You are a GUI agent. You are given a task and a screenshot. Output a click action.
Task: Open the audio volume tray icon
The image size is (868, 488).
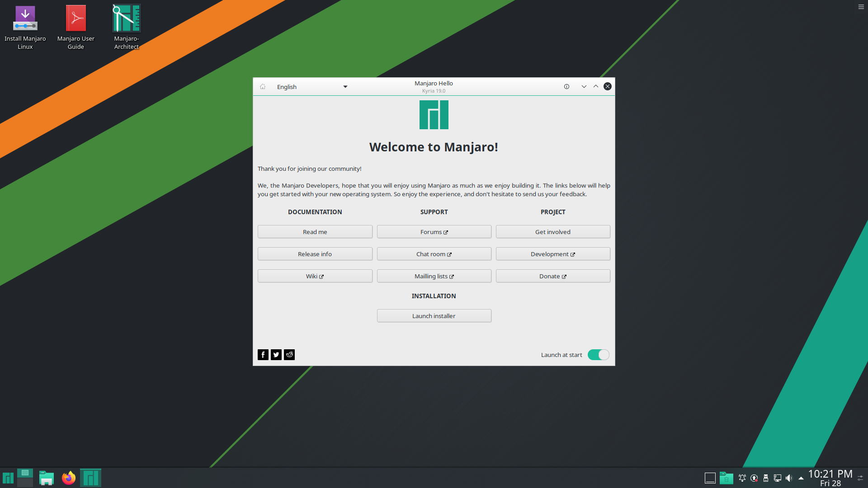789,478
